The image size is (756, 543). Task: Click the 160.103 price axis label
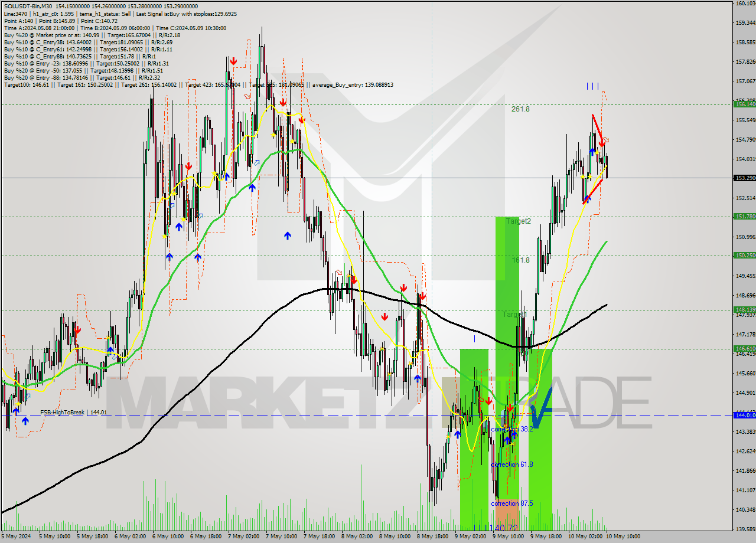tap(745, 3)
